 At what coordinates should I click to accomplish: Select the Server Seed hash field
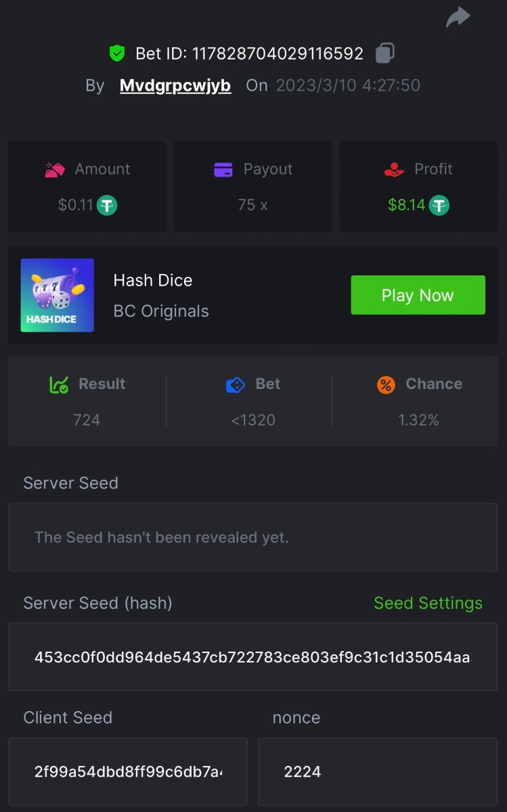[x=252, y=657]
